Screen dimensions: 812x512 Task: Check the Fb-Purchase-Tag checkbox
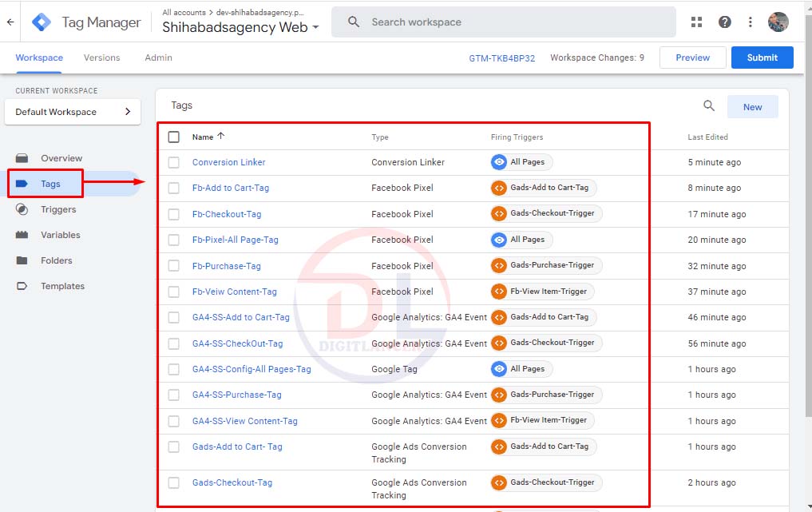pyautogui.click(x=174, y=266)
